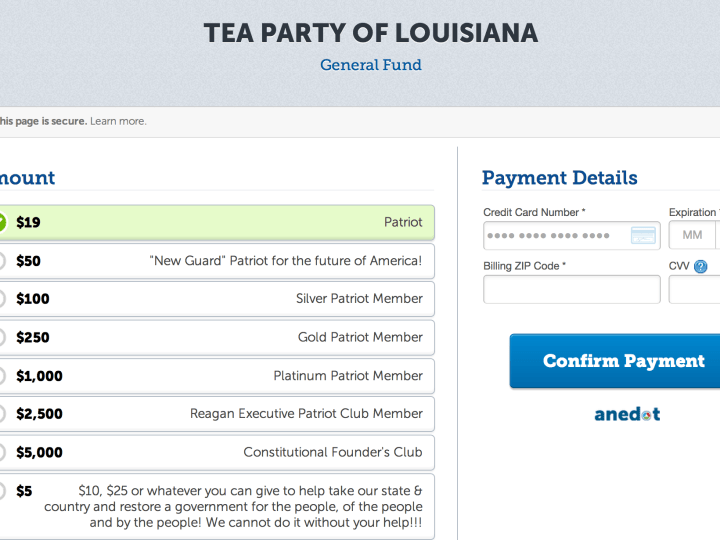
Task: Click the anedot logo
Action: (627, 414)
